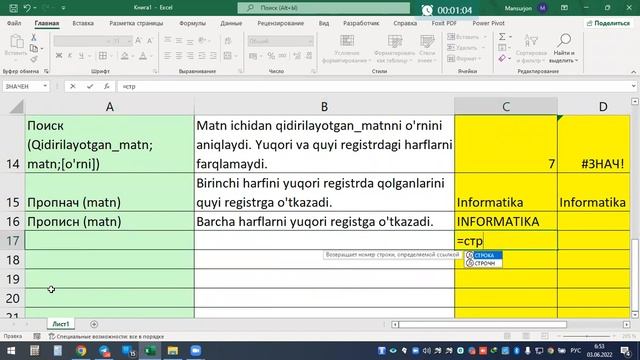Open Сортировка и фильтр menu
This screenshot has width=640, height=360.
[531, 49]
